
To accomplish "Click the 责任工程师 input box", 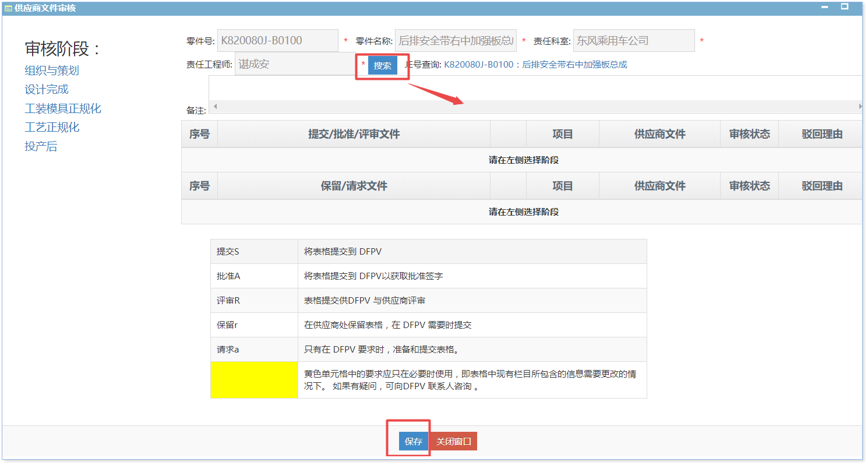I will [295, 64].
